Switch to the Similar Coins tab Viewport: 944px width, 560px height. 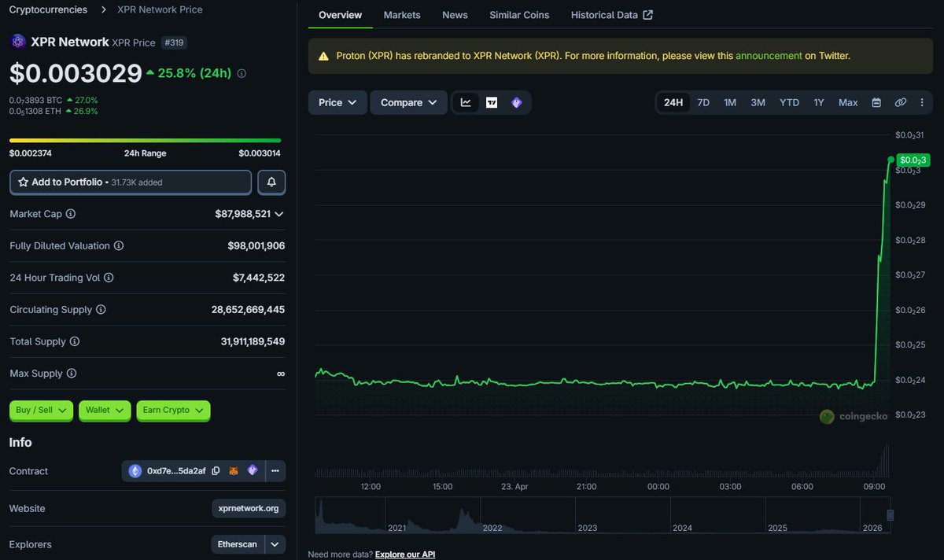[x=519, y=15]
